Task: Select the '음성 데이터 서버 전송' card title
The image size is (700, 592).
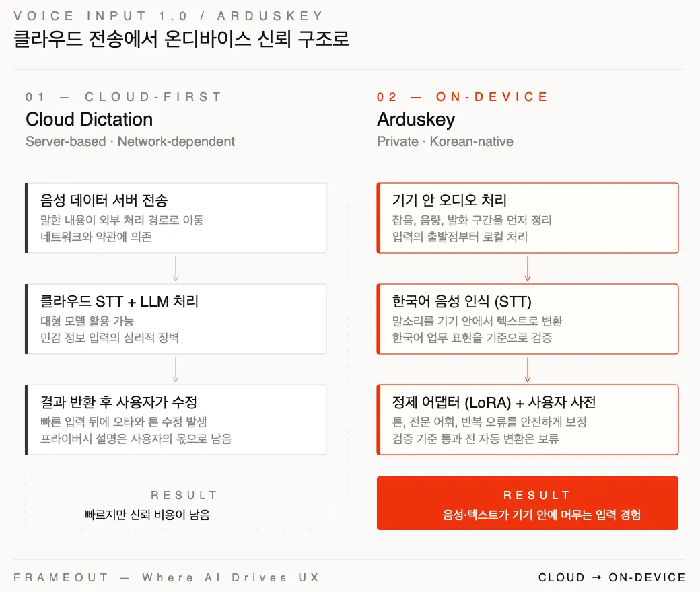Action: pyautogui.click(x=104, y=200)
